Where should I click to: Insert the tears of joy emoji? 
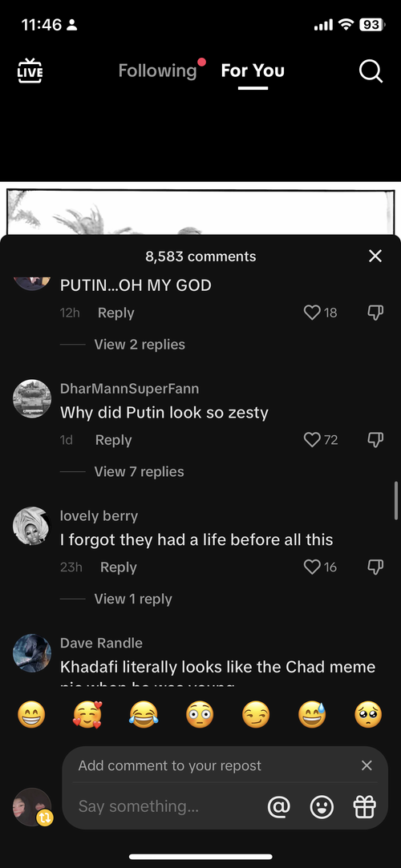pyautogui.click(x=144, y=715)
